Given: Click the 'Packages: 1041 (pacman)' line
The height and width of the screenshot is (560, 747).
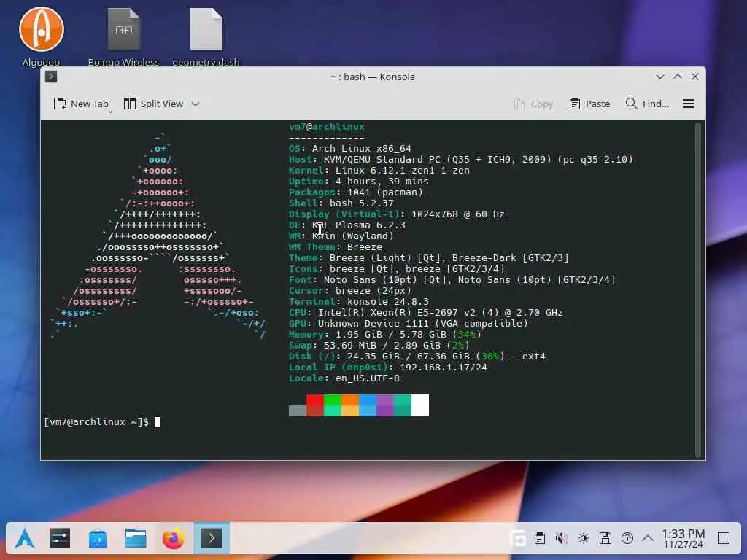Looking at the screenshot, I should 356,192.
